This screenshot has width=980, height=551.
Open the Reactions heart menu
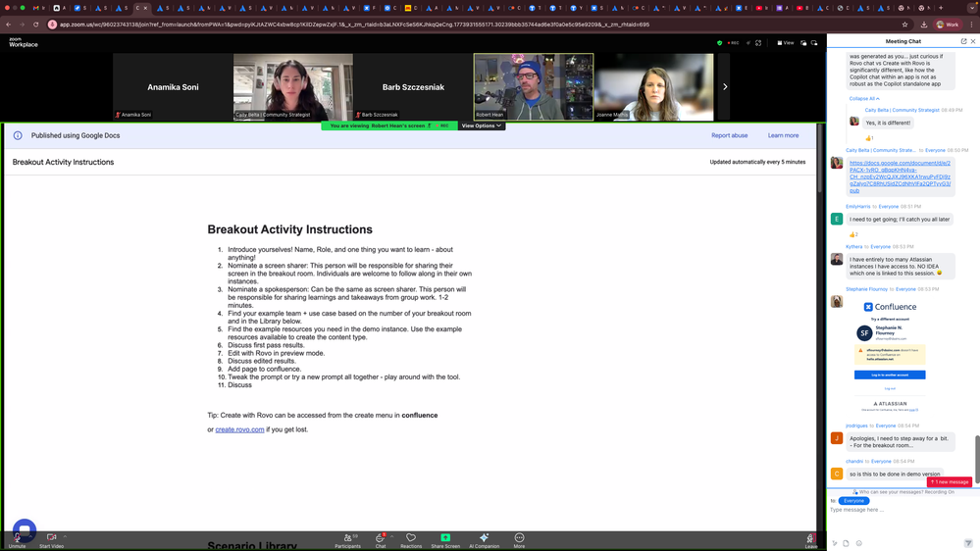click(x=411, y=540)
